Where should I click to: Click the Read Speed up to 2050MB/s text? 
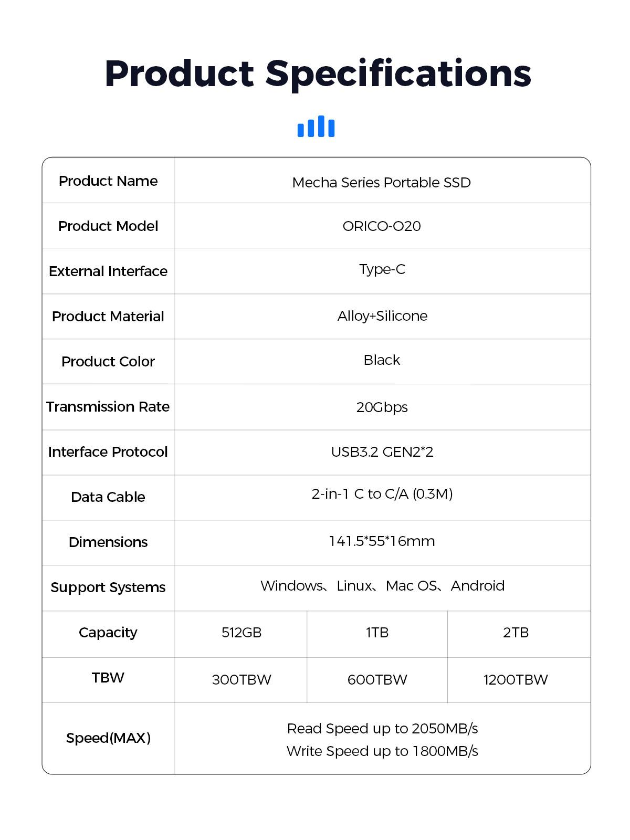[x=382, y=729]
